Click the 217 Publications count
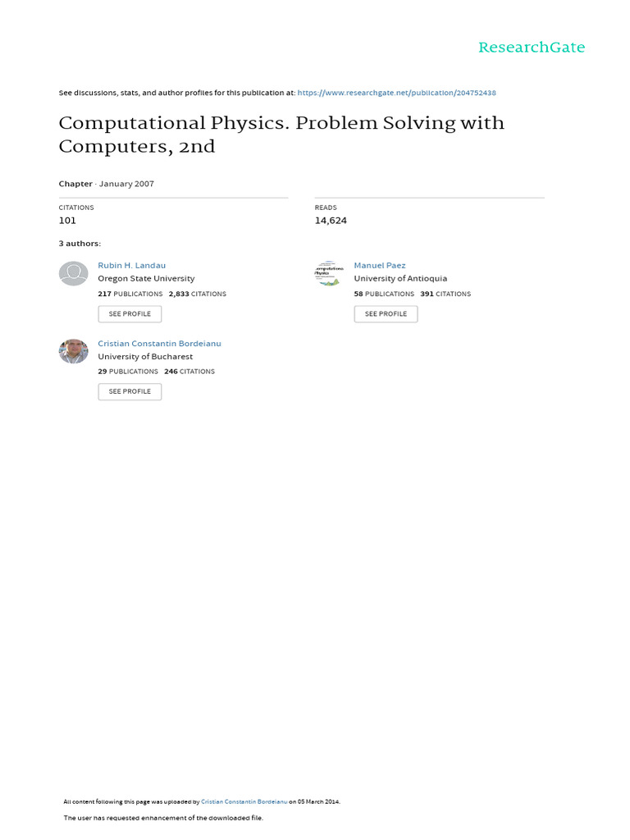Screen dimensions: 630x840 [x=130, y=294]
